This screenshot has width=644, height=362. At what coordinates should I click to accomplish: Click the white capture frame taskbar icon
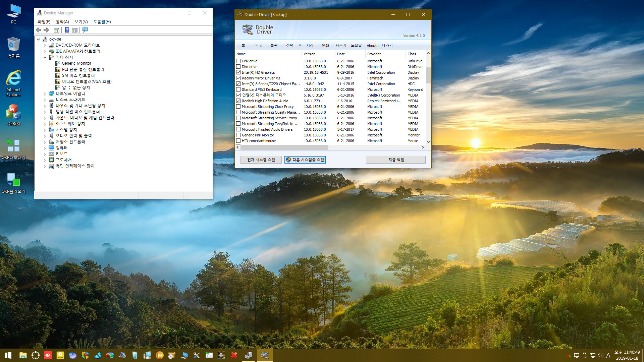coord(36,355)
